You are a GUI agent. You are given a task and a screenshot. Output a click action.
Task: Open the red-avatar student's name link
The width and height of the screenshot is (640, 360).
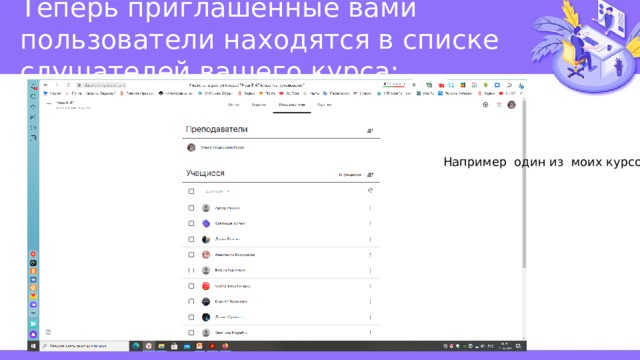(232, 286)
